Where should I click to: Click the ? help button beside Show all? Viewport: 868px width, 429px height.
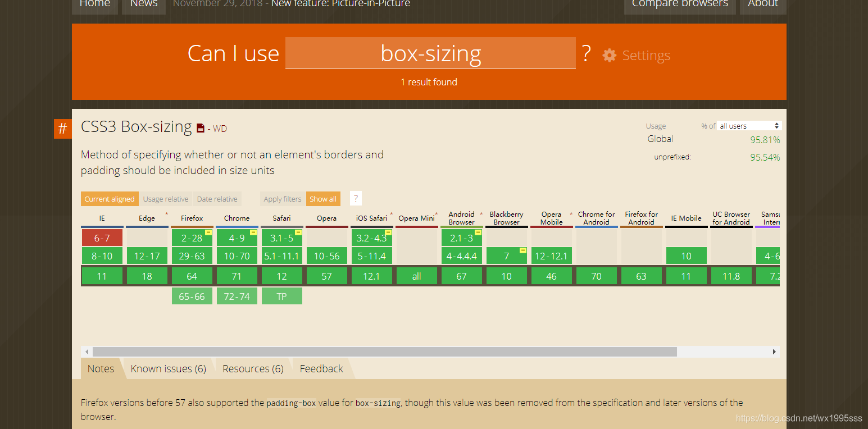pos(355,199)
